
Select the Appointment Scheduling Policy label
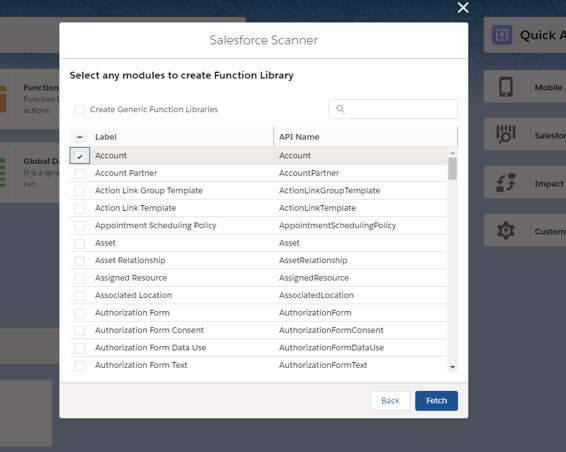tap(156, 225)
